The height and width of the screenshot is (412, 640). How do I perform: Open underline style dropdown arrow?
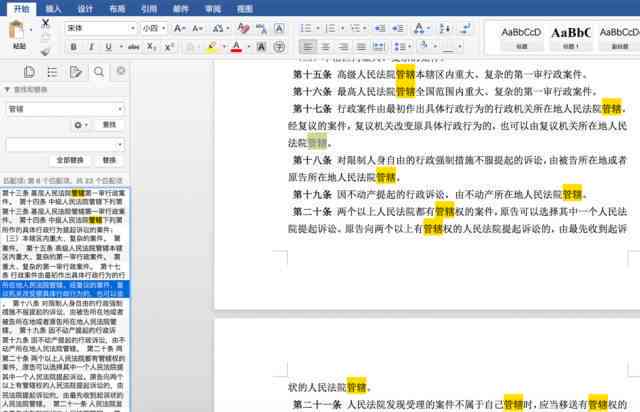click(121, 47)
